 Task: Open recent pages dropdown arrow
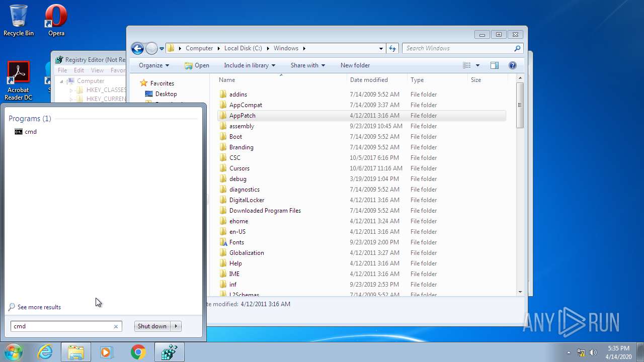[x=162, y=49]
